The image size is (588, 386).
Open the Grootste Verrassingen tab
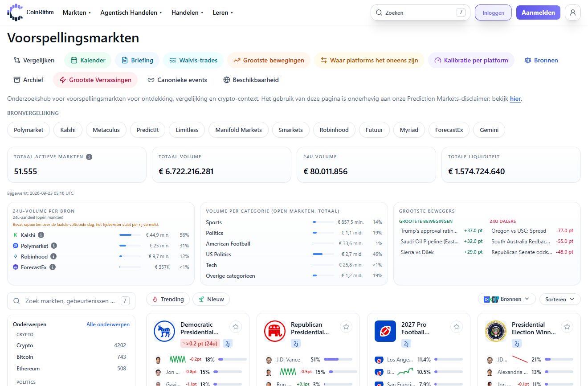(95, 80)
